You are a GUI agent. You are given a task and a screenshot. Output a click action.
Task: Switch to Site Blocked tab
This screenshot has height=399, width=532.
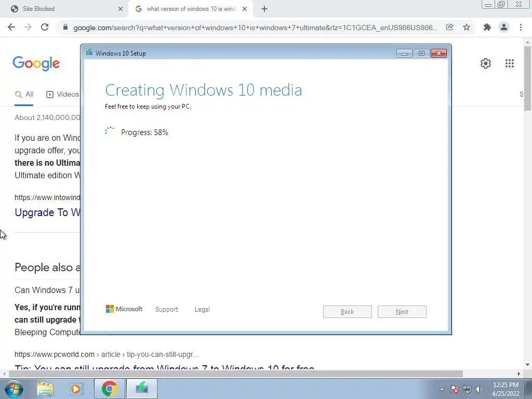(64, 9)
